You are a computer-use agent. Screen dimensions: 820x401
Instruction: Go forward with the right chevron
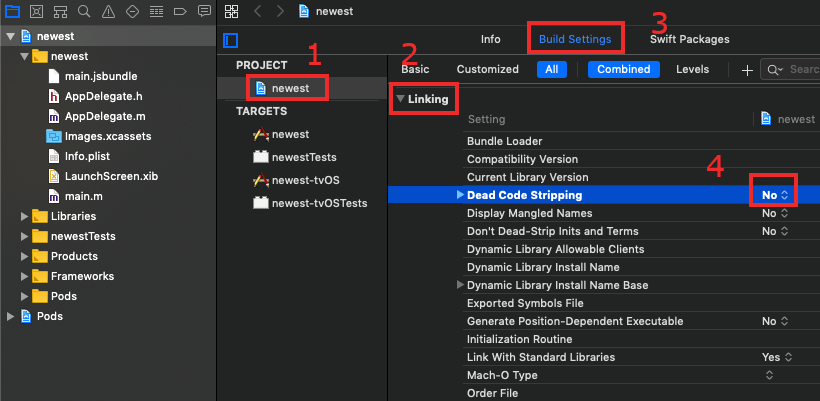(x=280, y=11)
